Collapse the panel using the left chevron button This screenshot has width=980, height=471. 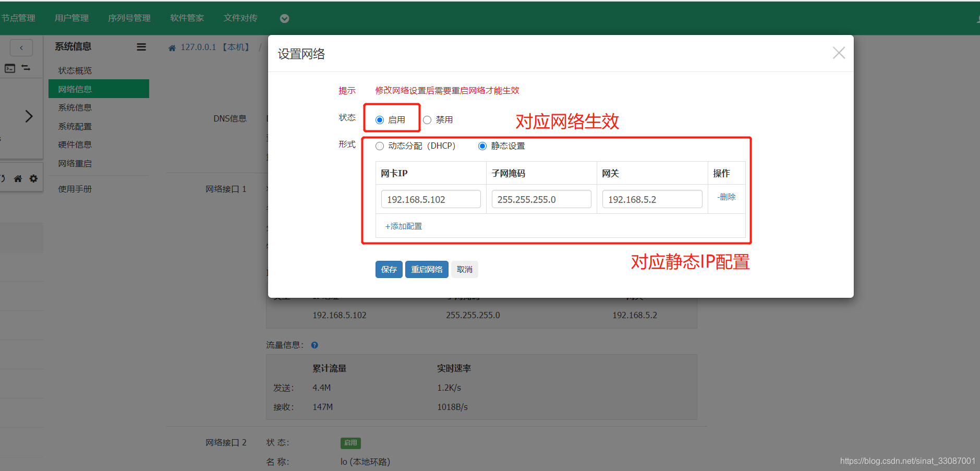pos(21,47)
